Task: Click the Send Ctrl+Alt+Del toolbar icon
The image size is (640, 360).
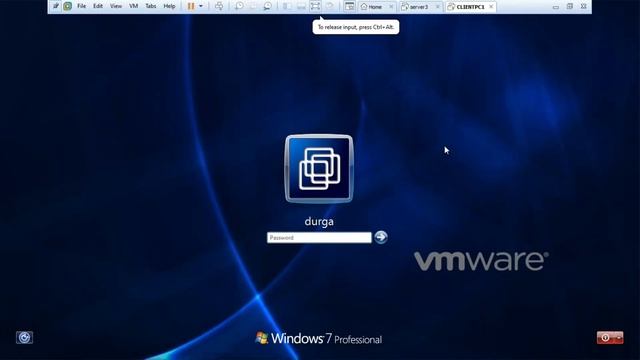Action: 219,6
